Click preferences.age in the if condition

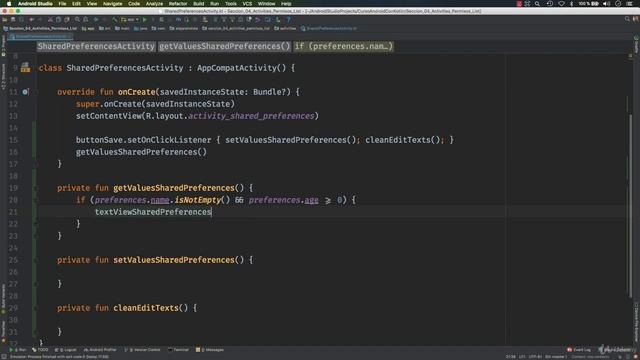coord(283,200)
